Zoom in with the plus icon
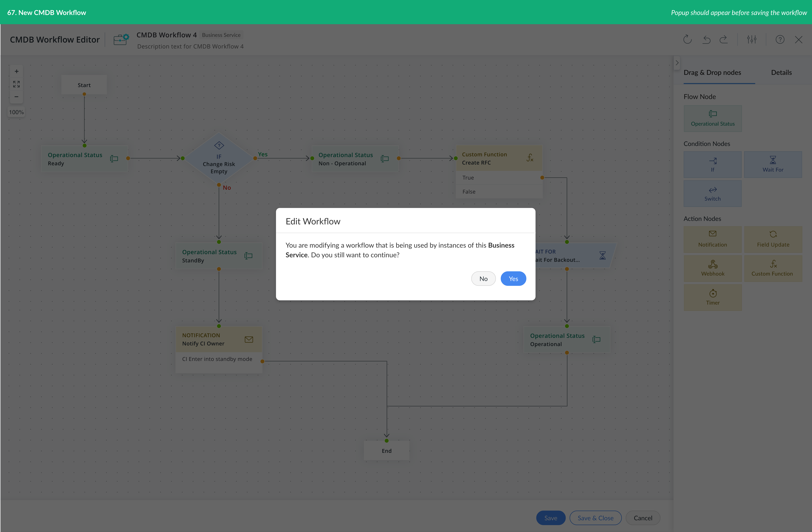This screenshot has width=812, height=532. [x=16, y=71]
